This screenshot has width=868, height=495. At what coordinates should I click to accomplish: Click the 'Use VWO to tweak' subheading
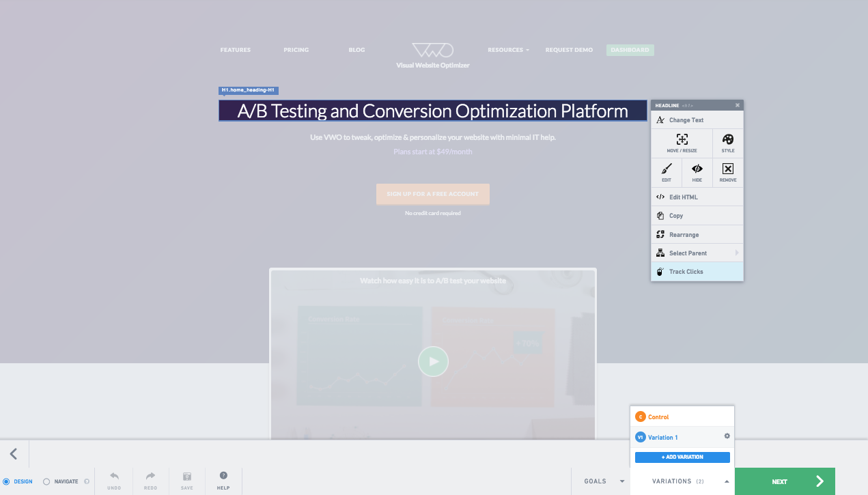[433, 137]
